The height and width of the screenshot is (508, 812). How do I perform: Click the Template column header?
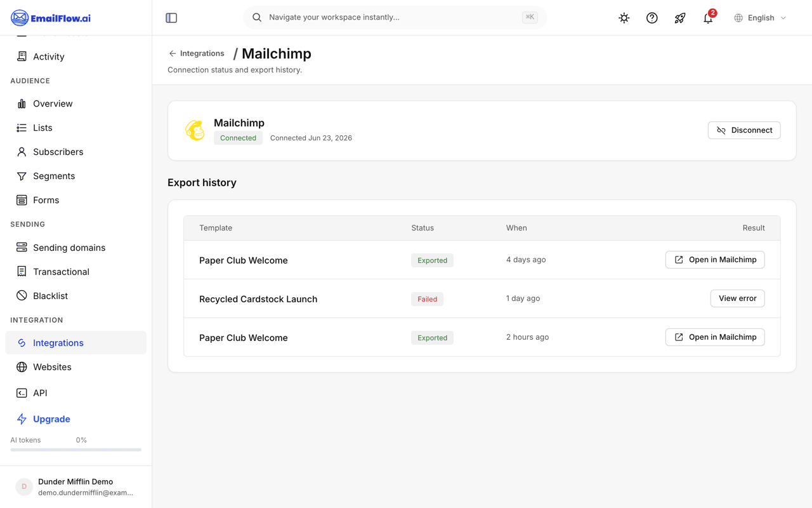(216, 228)
